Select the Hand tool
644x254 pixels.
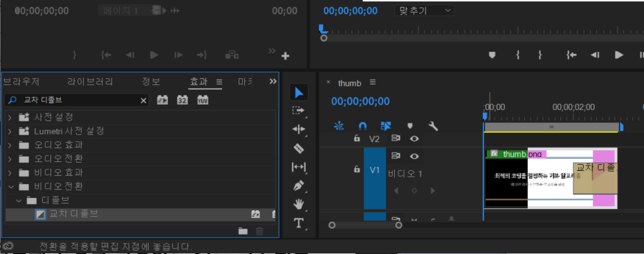299,204
